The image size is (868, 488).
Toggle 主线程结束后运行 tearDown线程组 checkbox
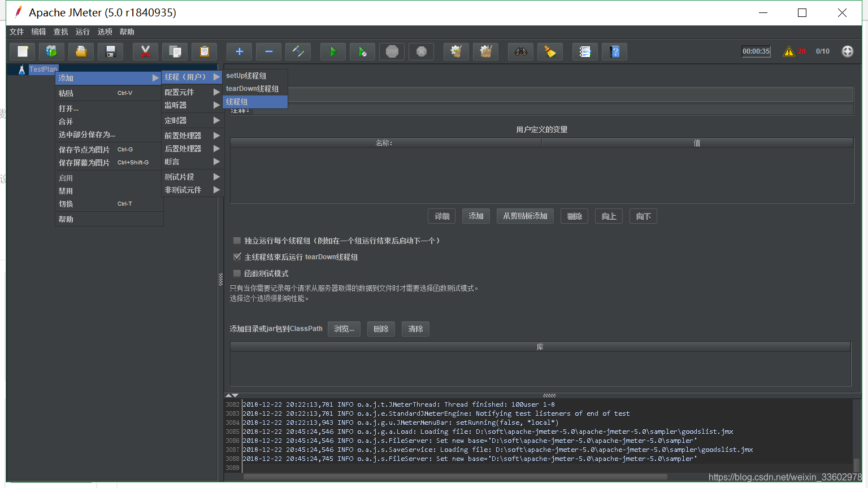tap(237, 256)
